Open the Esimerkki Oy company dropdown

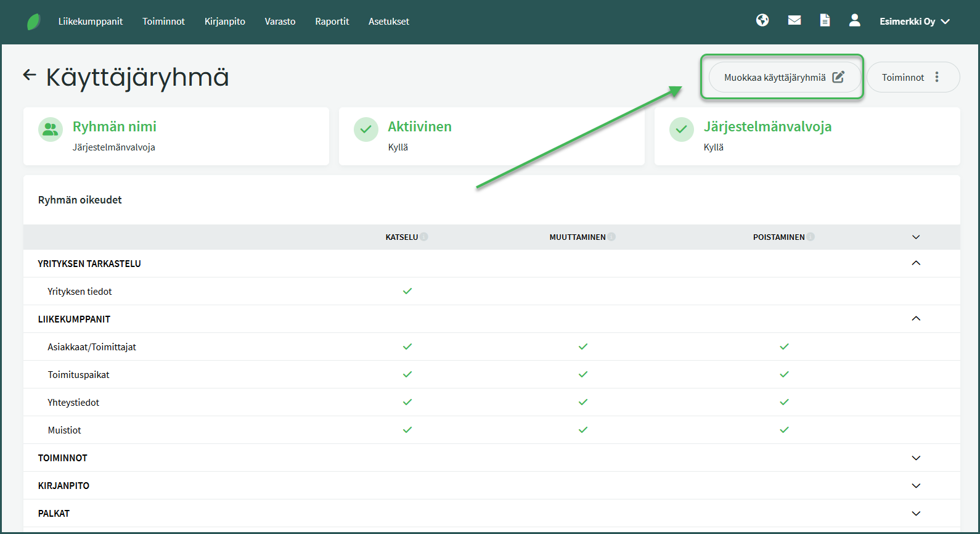[914, 22]
